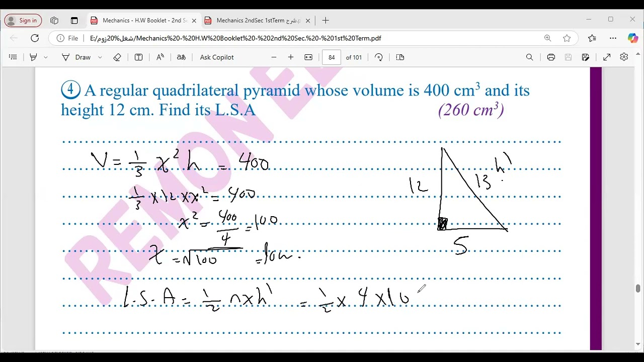
Task: Click the scrollbar down arrow
Action: tap(638, 345)
